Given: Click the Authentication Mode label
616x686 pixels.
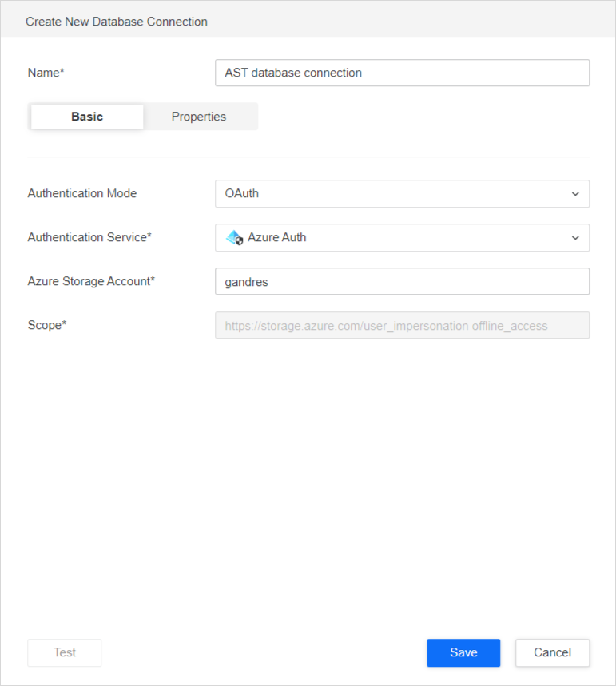Looking at the screenshot, I should [82, 193].
